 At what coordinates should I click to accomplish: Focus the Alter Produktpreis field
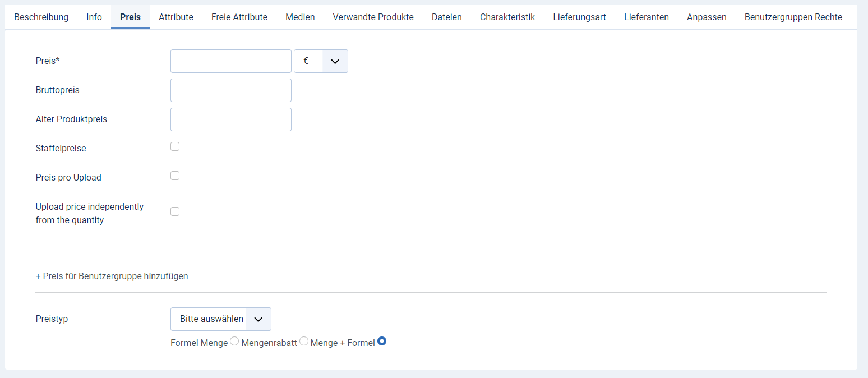pyautogui.click(x=231, y=119)
